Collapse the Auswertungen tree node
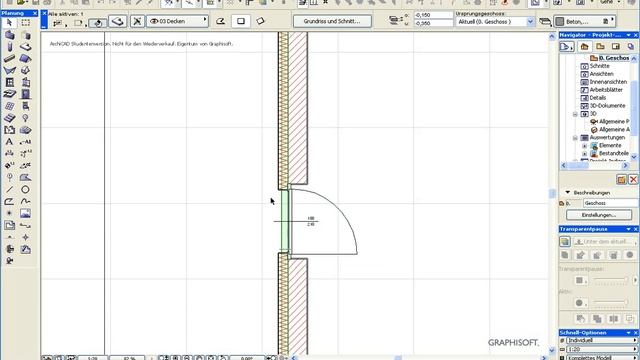 tap(575, 138)
